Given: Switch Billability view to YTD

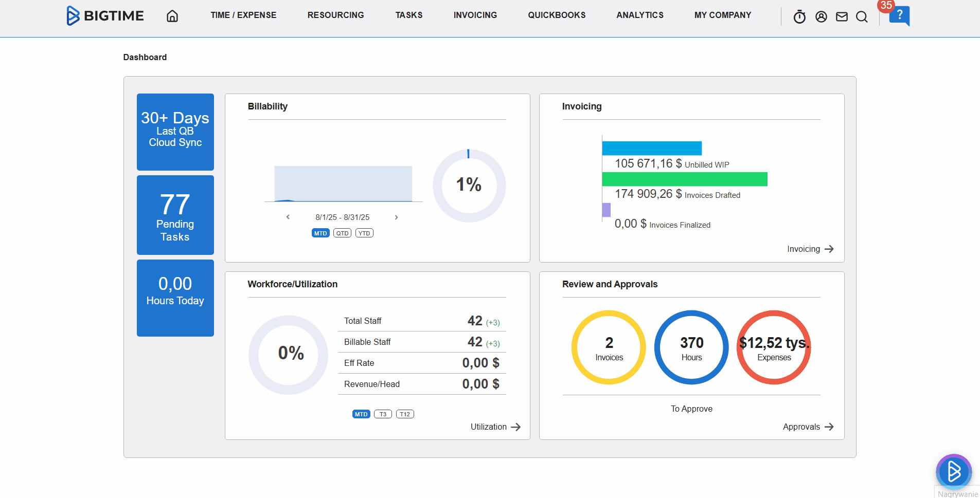Looking at the screenshot, I should tap(364, 232).
